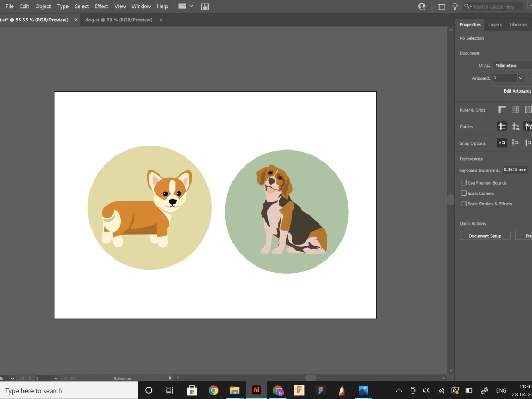The height and width of the screenshot is (399, 532).
Task: Click the vertical scrollbar thumb
Action: coord(451,199)
